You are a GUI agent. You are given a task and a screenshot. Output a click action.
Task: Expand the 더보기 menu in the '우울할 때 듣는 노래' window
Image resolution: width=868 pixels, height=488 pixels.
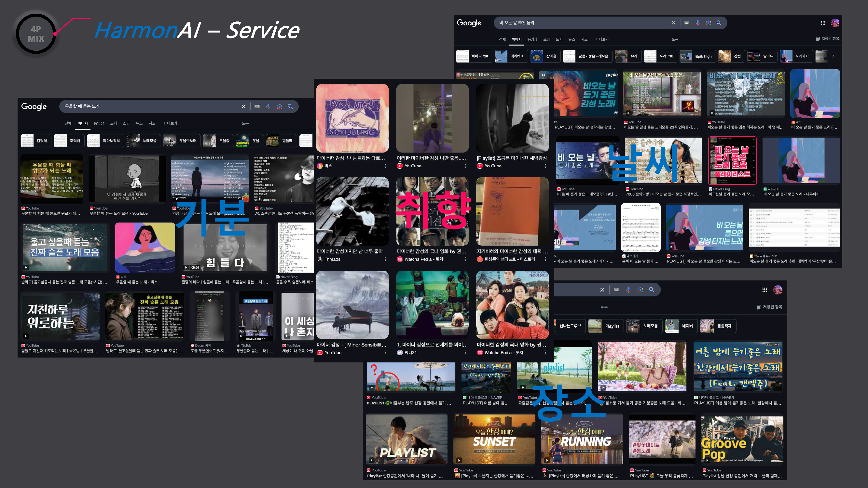click(x=170, y=123)
